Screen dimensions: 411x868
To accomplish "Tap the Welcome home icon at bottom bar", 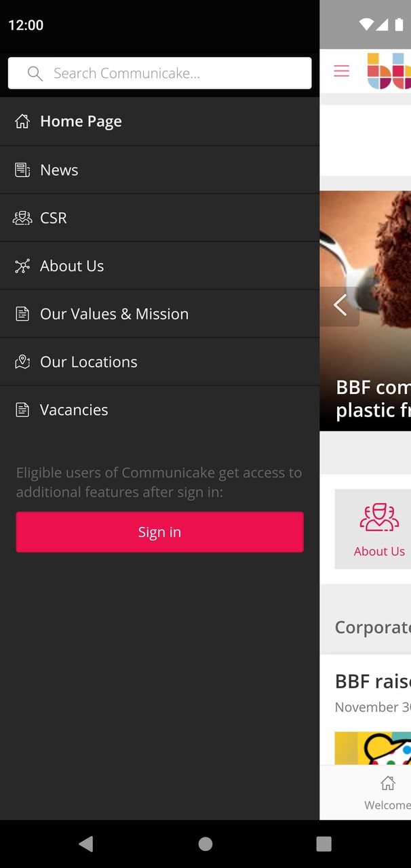I will 387,783.
